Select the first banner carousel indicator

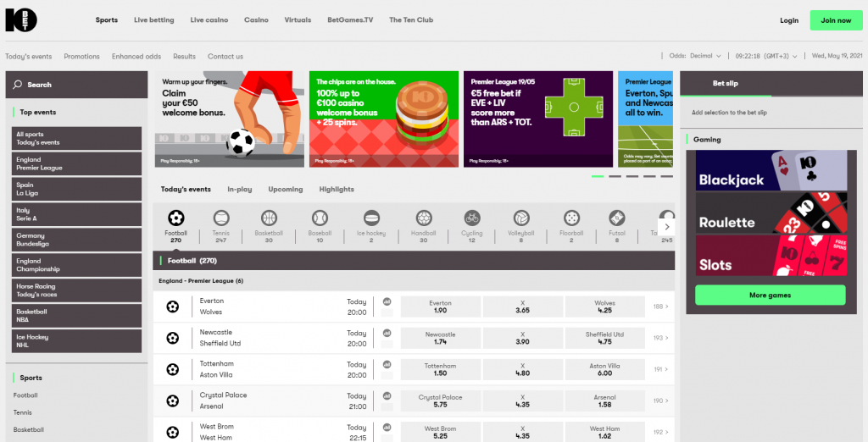598,176
